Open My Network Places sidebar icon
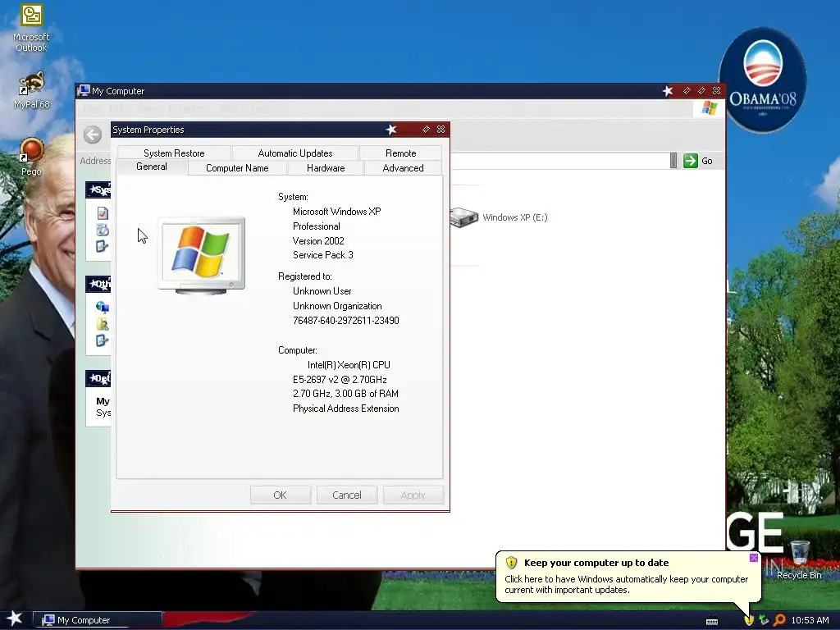 click(x=103, y=307)
